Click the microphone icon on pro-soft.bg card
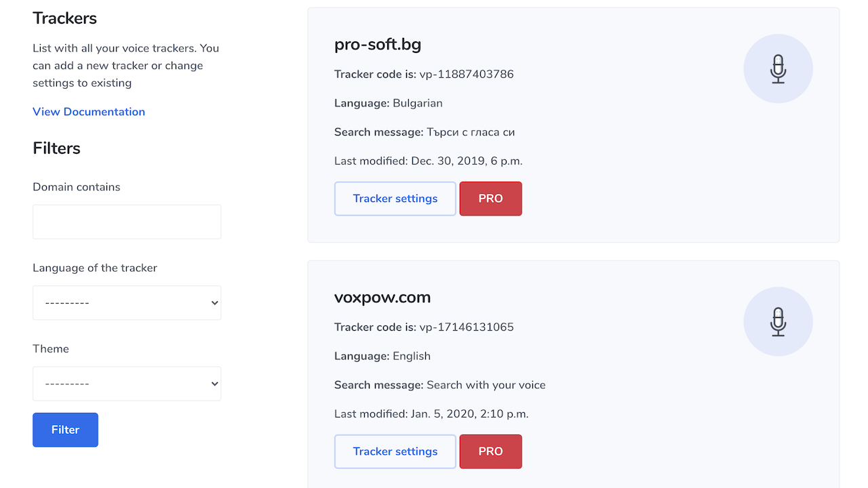This screenshot has width=868, height=488. 778,68
